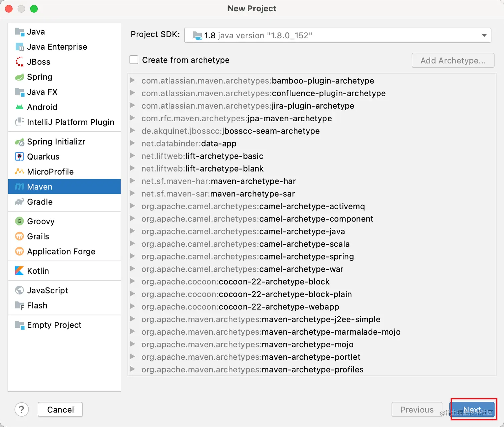Select camel-archetype-war row

click(x=312, y=269)
